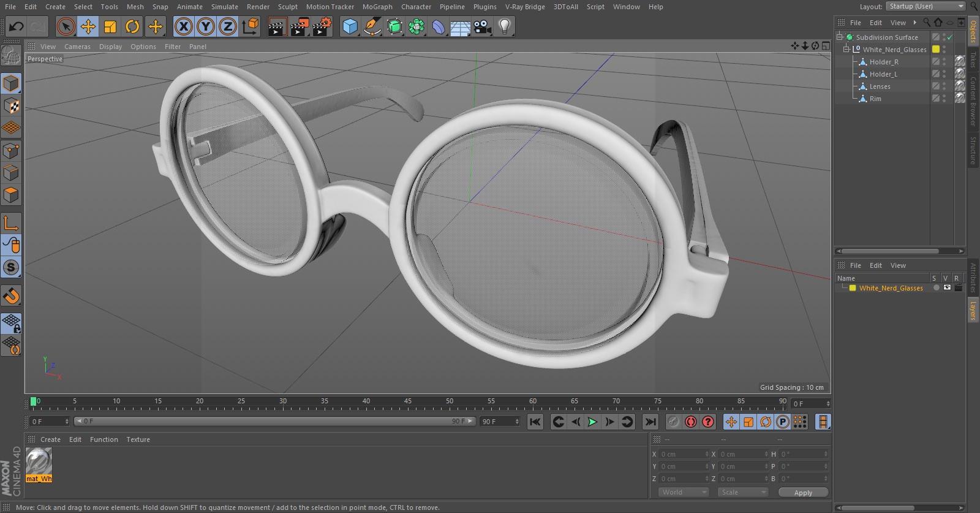
Task: Activate the Move tool
Action: (x=88, y=26)
